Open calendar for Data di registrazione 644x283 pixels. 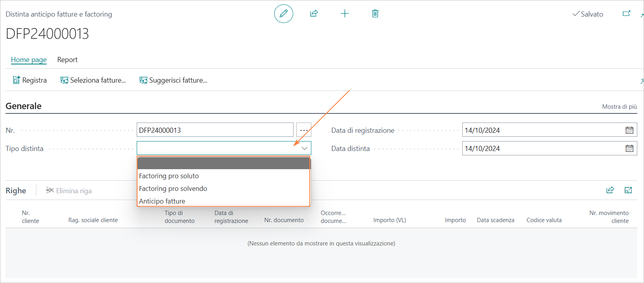point(630,130)
